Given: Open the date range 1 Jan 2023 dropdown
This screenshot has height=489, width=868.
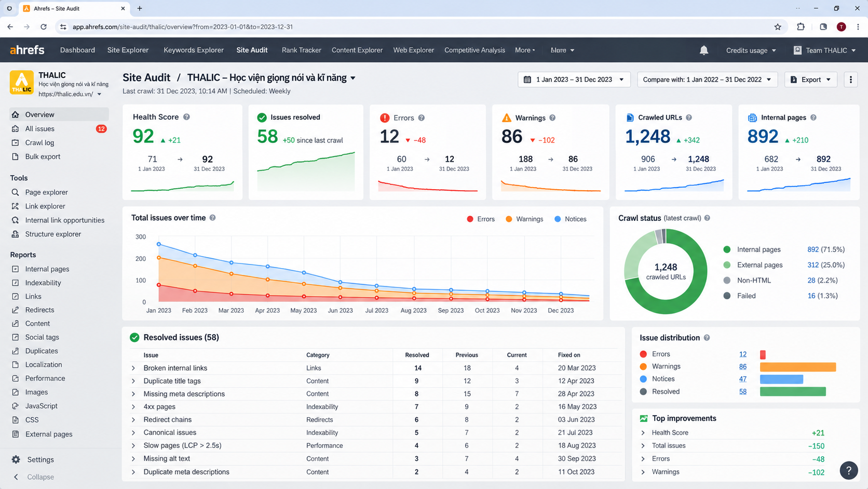Looking at the screenshot, I should 574,80.
